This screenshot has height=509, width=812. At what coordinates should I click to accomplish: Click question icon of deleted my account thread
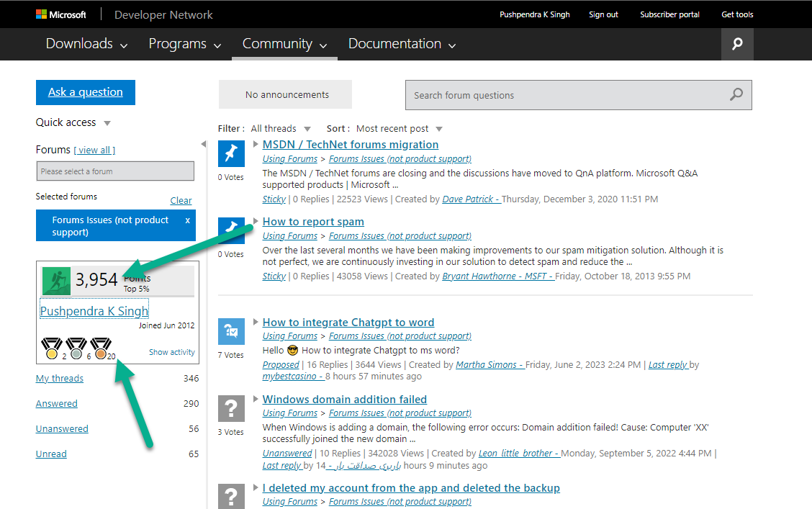tap(231, 496)
